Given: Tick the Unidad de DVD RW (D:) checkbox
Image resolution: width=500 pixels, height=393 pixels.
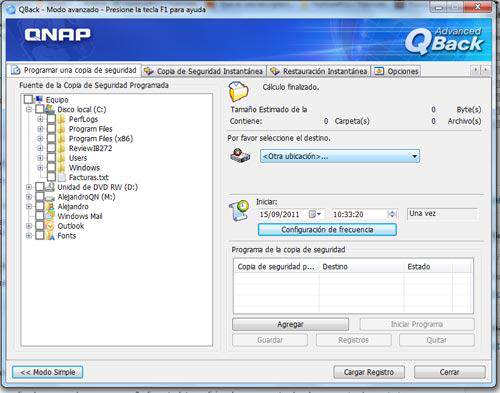Looking at the screenshot, I should 40,187.
